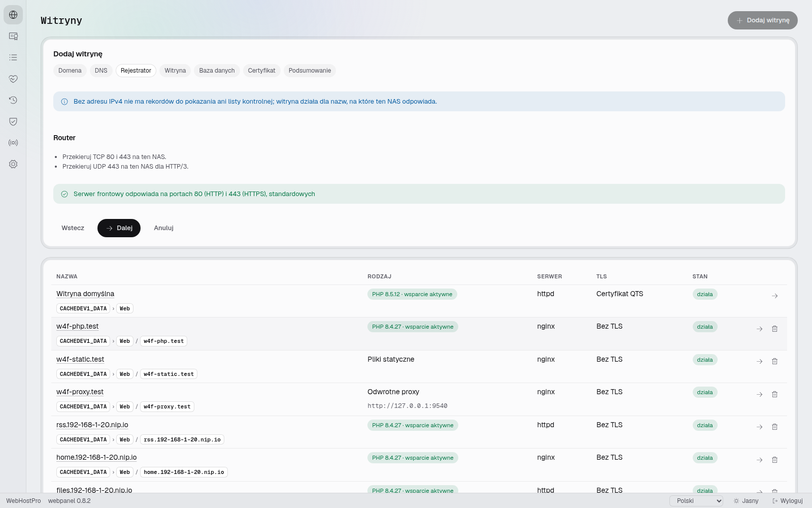Open the heartbeat health sidebar icon

pos(13,79)
